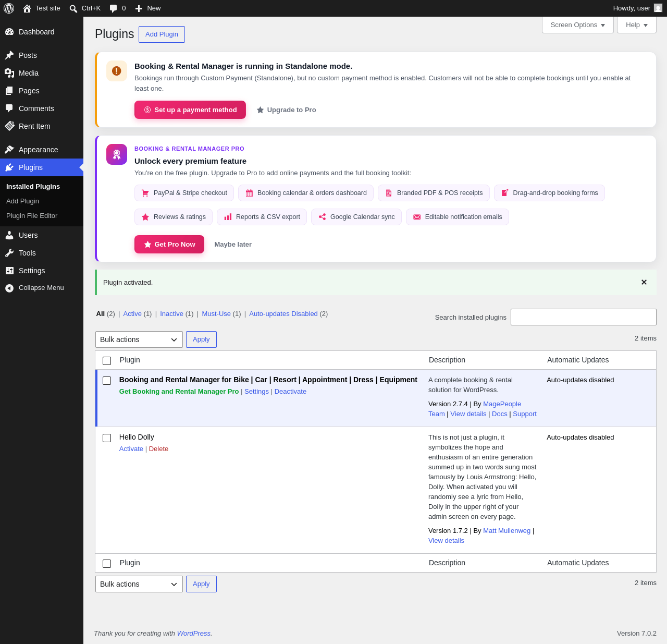
Task: Check the Hello Dolly plugin checkbox
Action: click(x=107, y=438)
